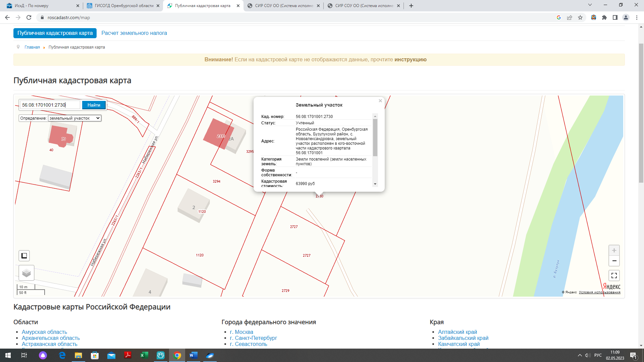The width and height of the screenshot is (644, 362).
Task: Launch Excel from the Windows taskbar
Action: point(144,355)
